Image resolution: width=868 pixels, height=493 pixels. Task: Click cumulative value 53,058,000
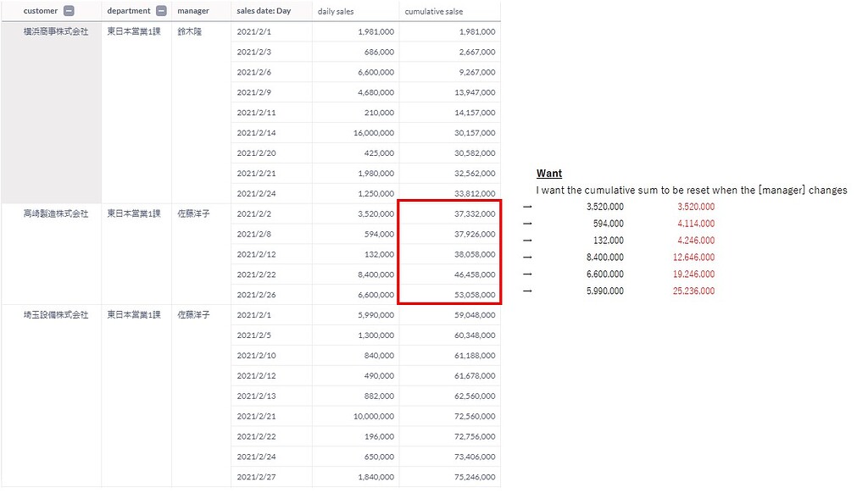coord(475,295)
